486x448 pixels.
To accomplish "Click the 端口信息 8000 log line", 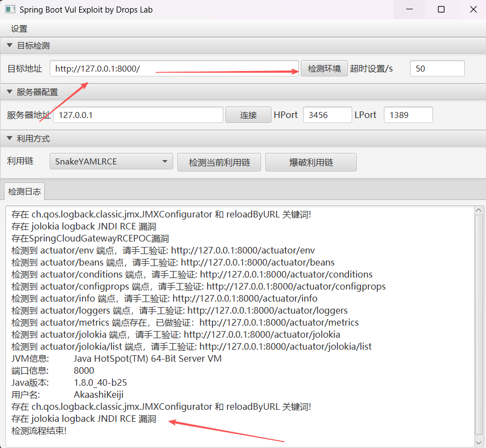I will 52,370.
